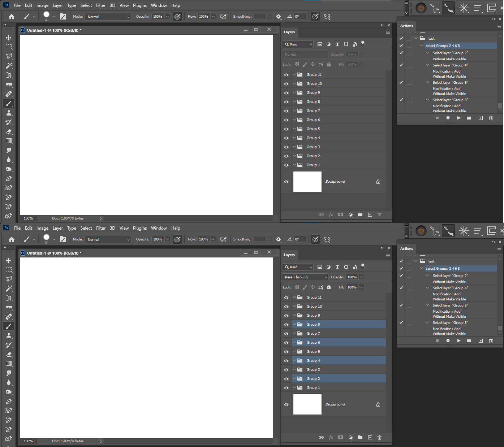Viewport: 504px width, 447px height.
Task: Collapse the select Groups 2 4 6 8 action
Action: click(x=421, y=45)
